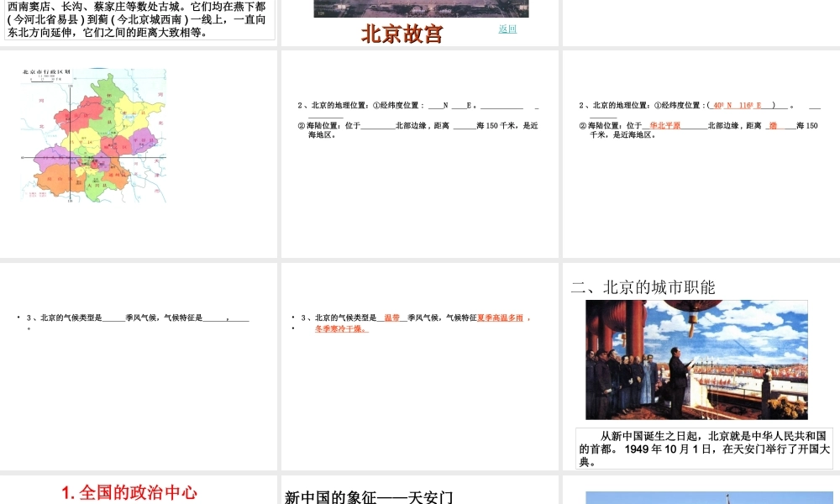Click the founding ceremony painting at Tiananmen
The image size is (840, 504).
coord(696,360)
